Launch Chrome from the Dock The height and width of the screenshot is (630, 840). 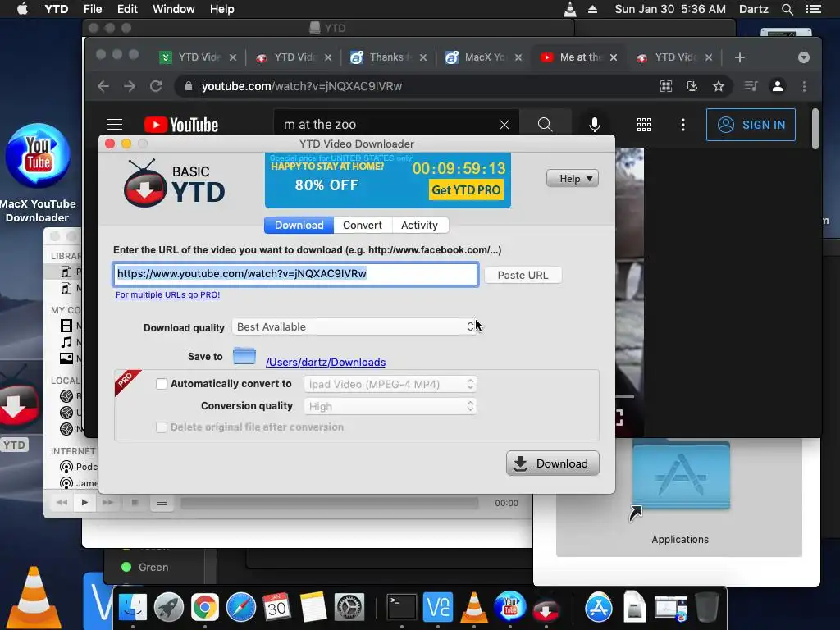pyautogui.click(x=204, y=608)
